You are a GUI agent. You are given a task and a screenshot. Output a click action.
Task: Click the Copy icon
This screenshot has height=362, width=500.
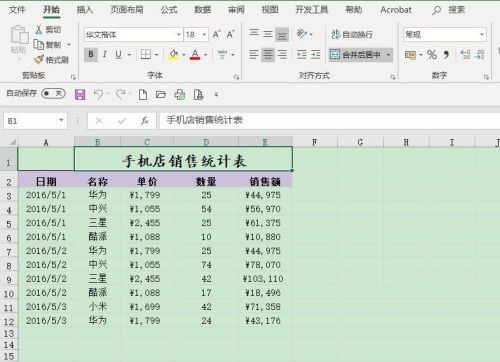39,45
